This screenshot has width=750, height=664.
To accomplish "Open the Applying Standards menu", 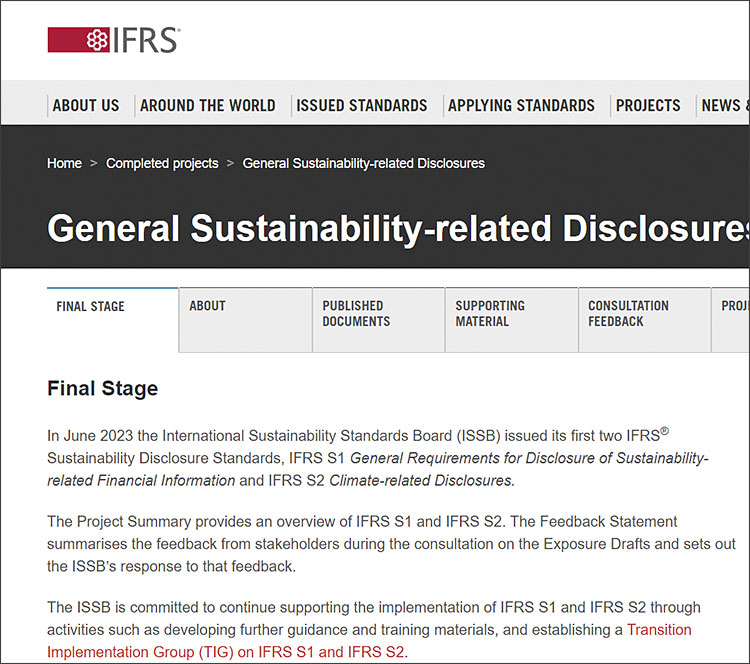I will (x=521, y=105).
